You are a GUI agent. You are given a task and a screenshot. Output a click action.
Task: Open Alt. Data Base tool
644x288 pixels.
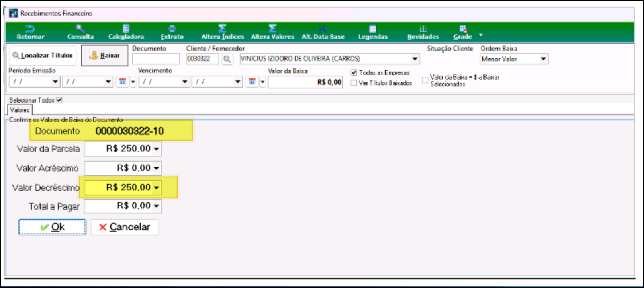tap(323, 32)
